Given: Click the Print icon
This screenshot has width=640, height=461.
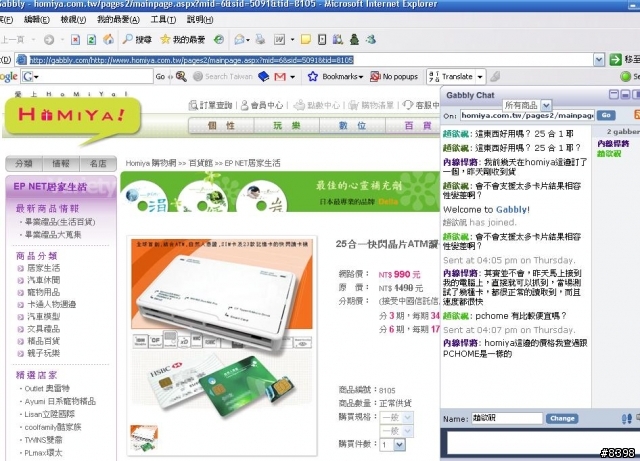Looking at the screenshot, I should [x=260, y=40].
